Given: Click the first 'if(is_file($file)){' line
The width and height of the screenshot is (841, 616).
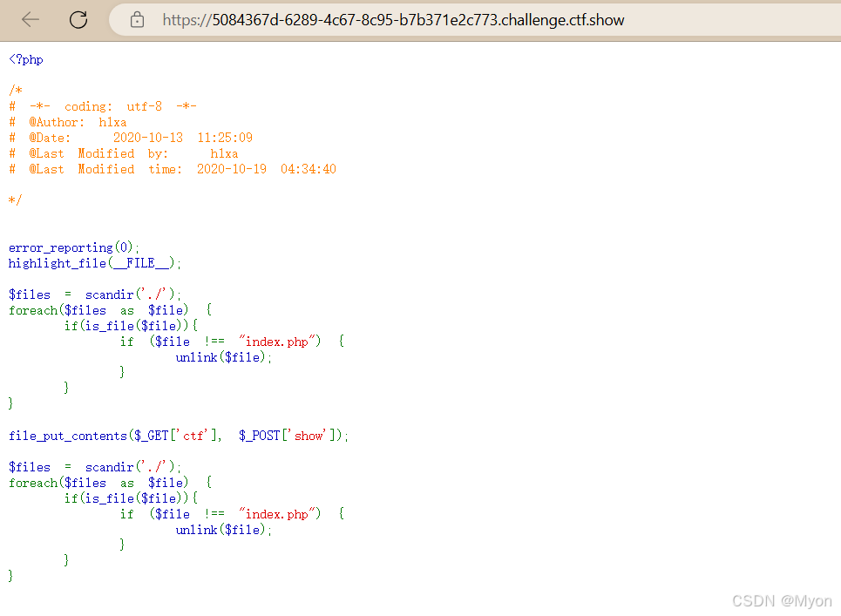Looking at the screenshot, I should (131, 326).
